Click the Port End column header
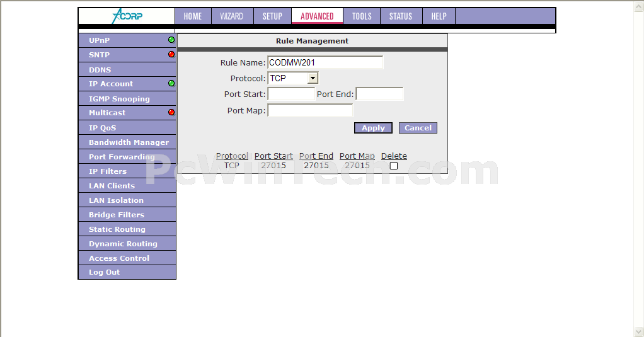Image resolution: width=644 pixels, height=337 pixels. (316, 156)
